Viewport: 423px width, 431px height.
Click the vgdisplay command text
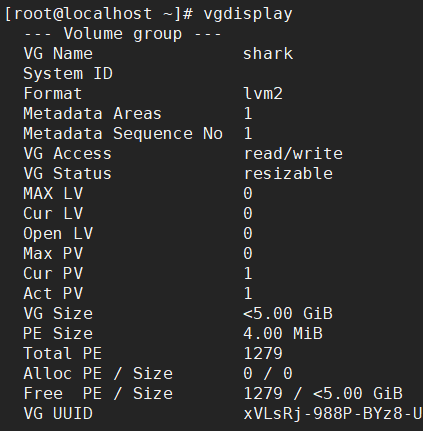pyautogui.click(x=248, y=14)
